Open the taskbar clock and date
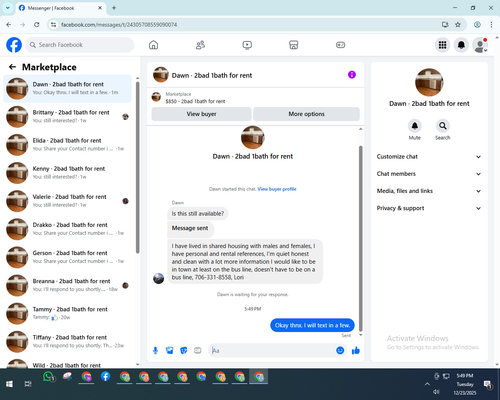This screenshot has height=400, width=500. click(465, 384)
